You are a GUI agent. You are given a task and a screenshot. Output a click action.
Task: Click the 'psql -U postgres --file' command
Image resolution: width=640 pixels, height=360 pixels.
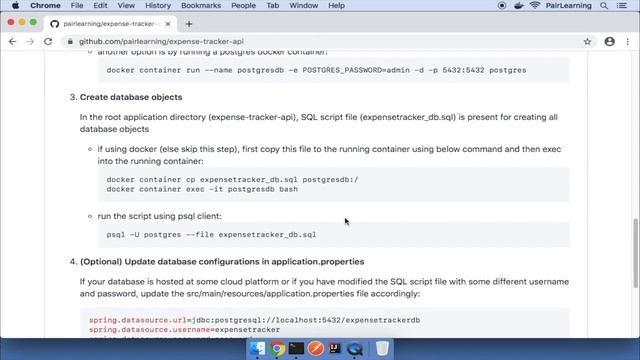click(211, 235)
